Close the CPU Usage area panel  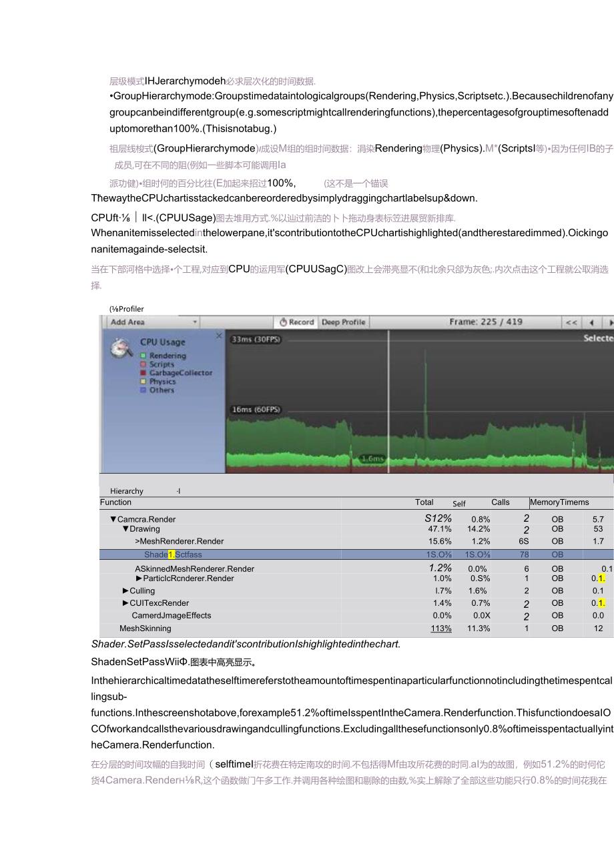[219, 336]
